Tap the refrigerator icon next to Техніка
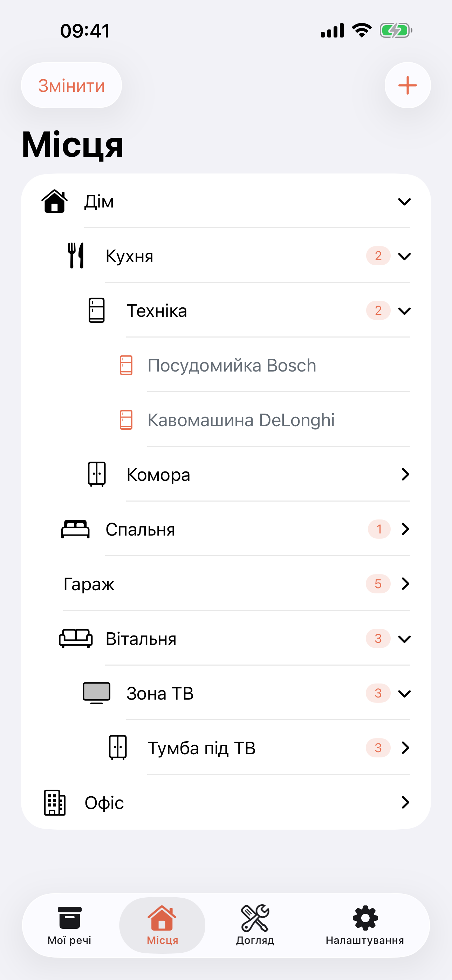The height and width of the screenshot is (980, 452). tap(97, 311)
